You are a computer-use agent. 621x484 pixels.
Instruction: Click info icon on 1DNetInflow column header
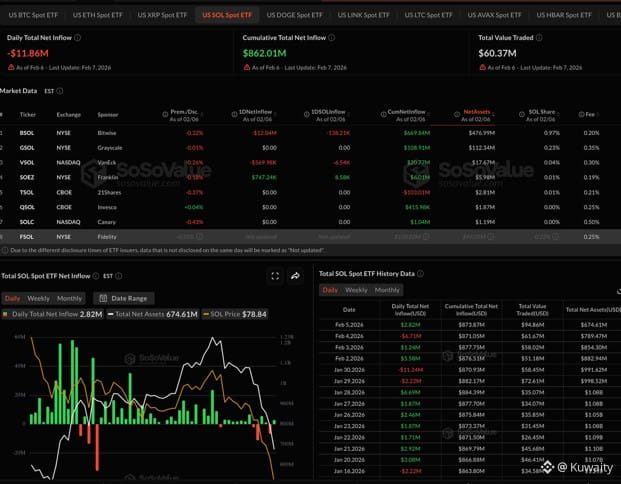click(x=234, y=115)
